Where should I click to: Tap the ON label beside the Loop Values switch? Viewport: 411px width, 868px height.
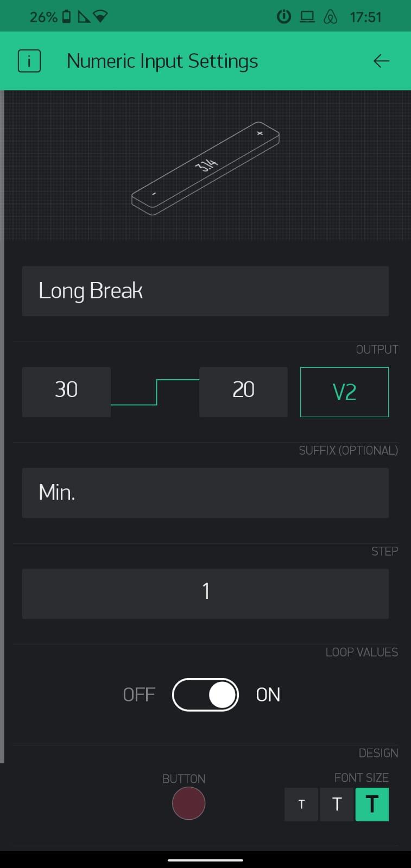pyautogui.click(x=267, y=694)
